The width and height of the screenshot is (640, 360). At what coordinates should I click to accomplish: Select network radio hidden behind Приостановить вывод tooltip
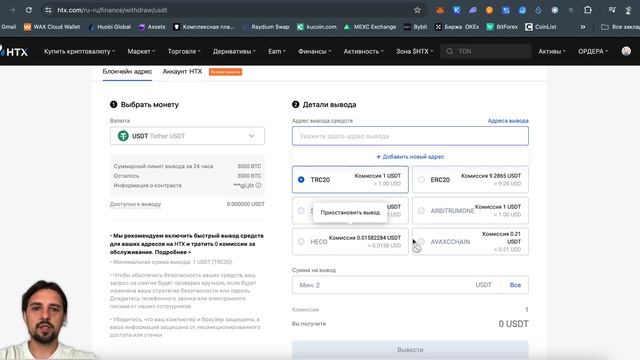(x=301, y=211)
